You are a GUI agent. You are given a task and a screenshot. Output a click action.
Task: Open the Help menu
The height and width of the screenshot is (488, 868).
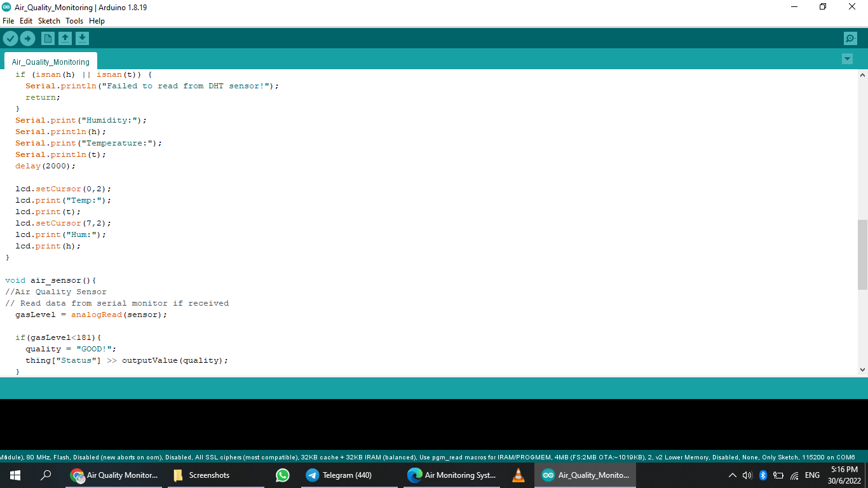[x=97, y=21]
